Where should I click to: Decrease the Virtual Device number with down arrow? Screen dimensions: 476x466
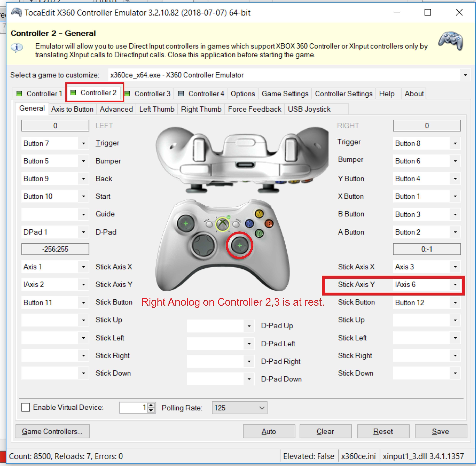click(x=151, y=410)
